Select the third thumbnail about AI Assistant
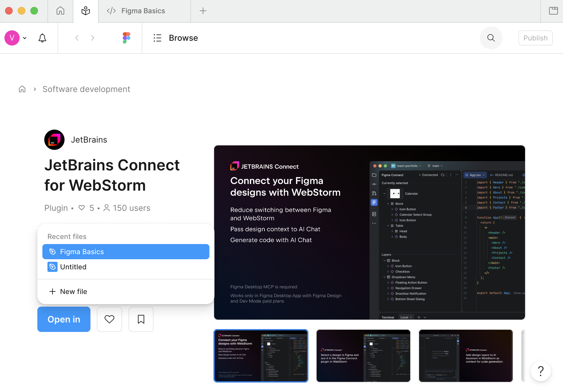 pos(466,356)
